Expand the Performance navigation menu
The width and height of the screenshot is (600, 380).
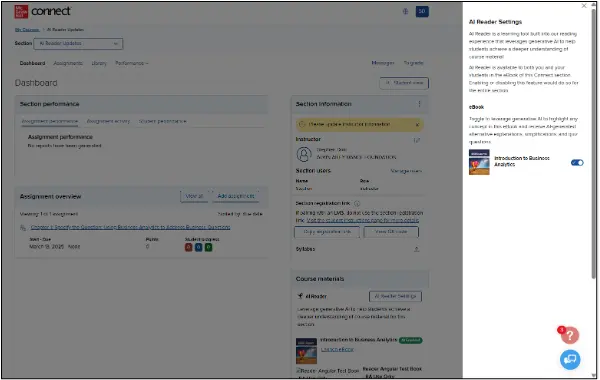[132, 63]
